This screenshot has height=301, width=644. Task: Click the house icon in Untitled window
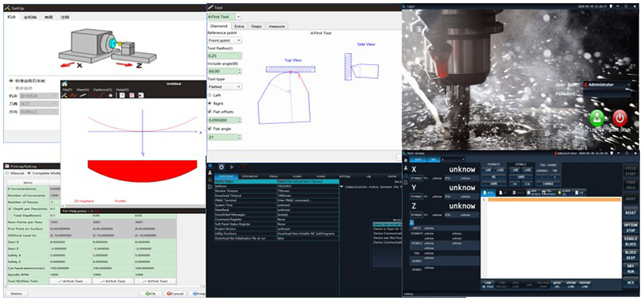(64, 84)
